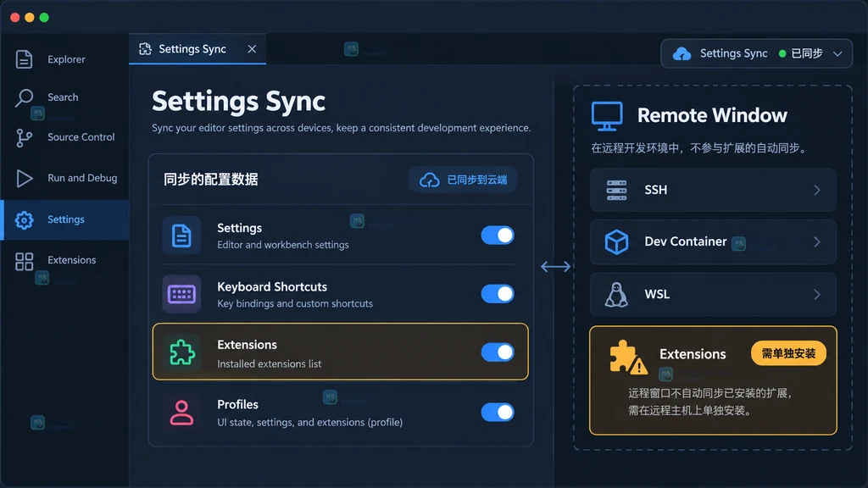868x488 pixels.
Task: Click the red macOS close window button
Action: (15, 18)
